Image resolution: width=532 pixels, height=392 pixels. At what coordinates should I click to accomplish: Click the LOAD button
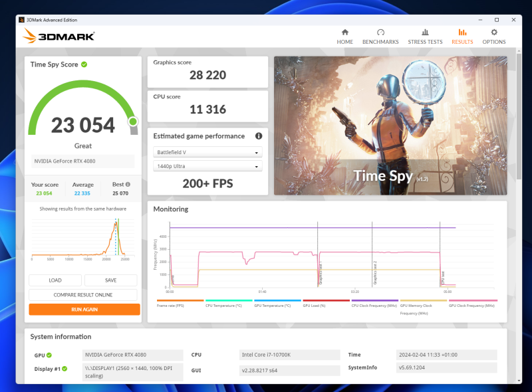[x=55, y=280]
